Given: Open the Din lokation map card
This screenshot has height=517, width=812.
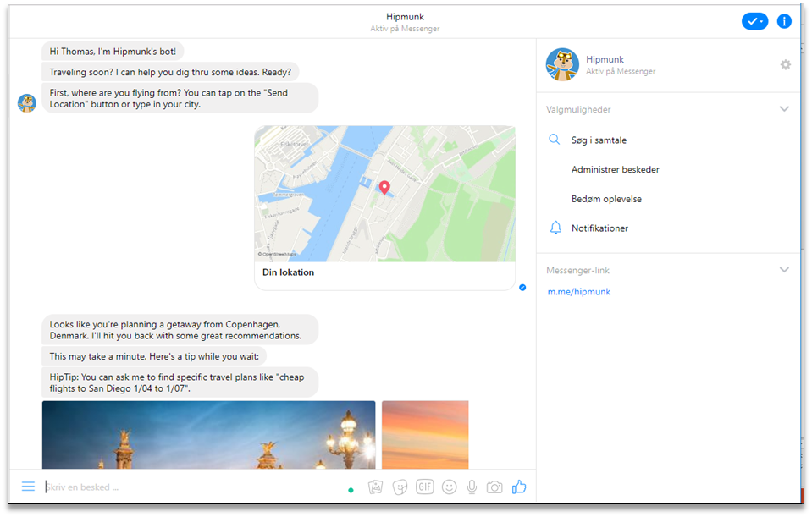Looking at the screenshot, I should pyautogui.click(x=384, y=208).
